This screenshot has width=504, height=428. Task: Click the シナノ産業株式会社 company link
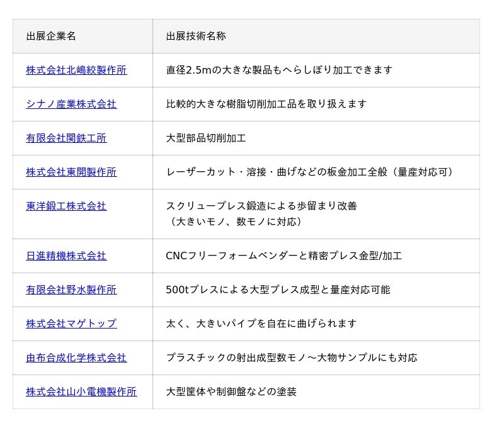71,104
